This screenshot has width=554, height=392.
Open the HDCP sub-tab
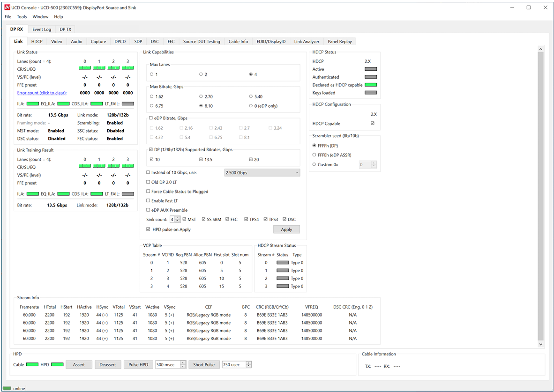(37, 41)
